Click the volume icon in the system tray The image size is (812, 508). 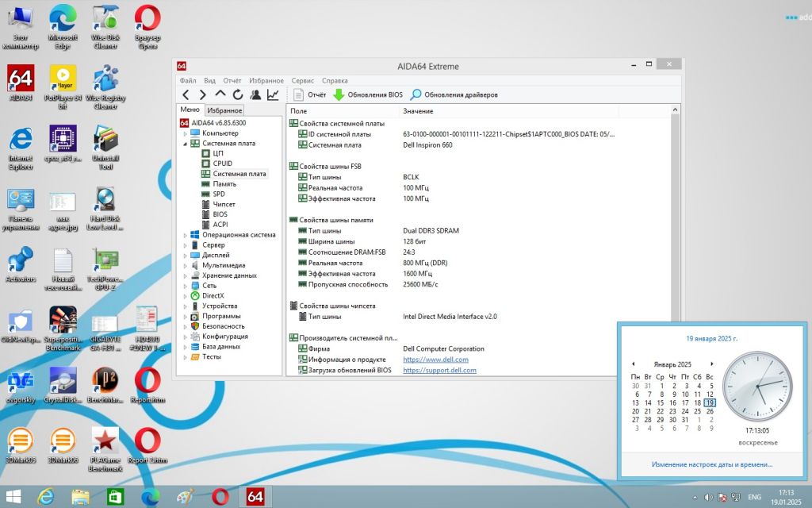[x=708, y=497]
